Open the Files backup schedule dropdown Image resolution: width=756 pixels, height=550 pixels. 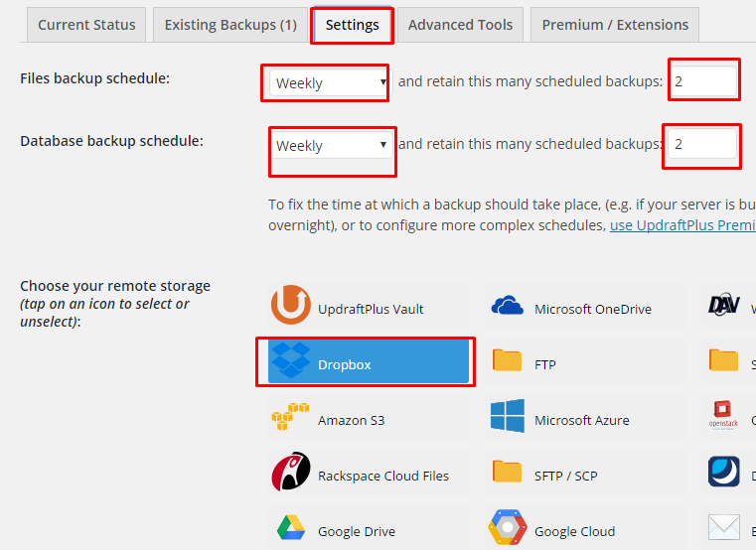[x=330, y=83]
